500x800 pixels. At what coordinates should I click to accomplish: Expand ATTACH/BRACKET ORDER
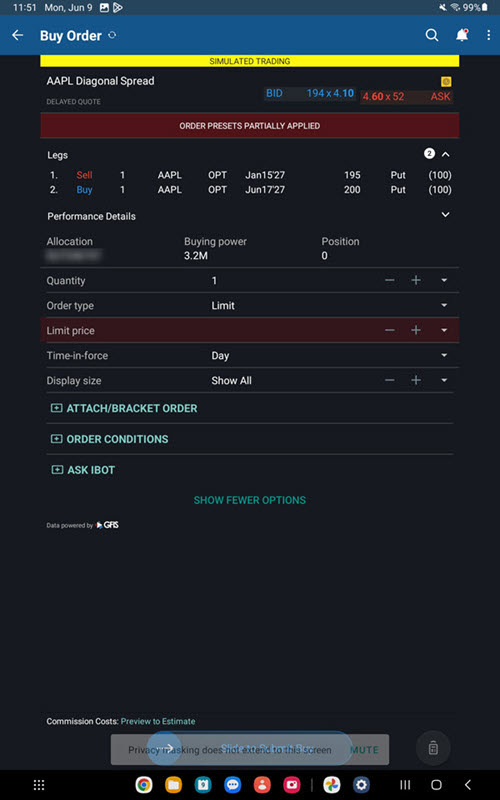124,408
